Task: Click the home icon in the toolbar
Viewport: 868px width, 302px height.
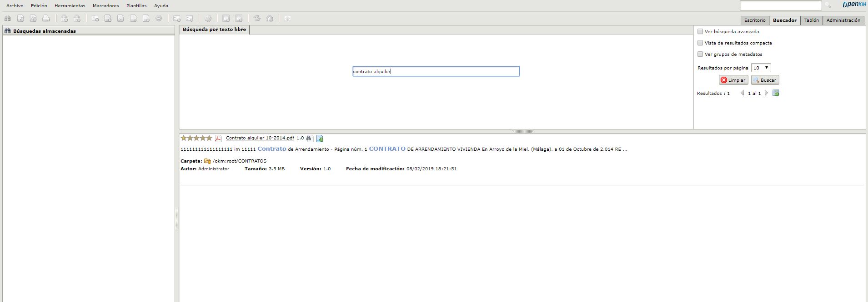Action: pos(270,19)
